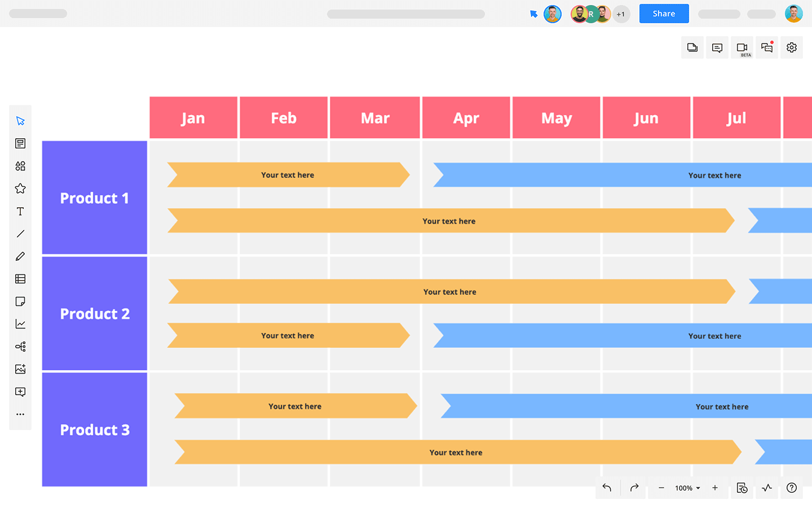
Task: Open the star shapes tool
Action: (20, 188)
